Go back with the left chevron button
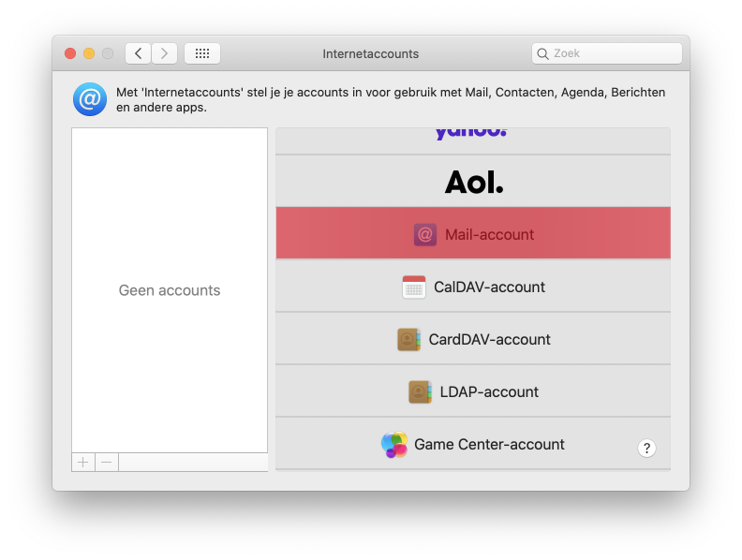The image size is (742, 560). (x=139, y=53)
